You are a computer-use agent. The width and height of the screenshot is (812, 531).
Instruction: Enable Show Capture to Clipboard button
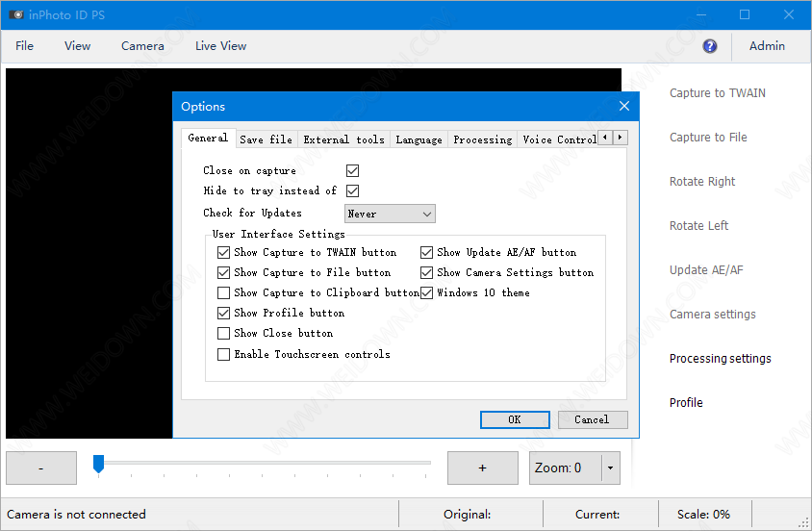[x=223, y=292]
